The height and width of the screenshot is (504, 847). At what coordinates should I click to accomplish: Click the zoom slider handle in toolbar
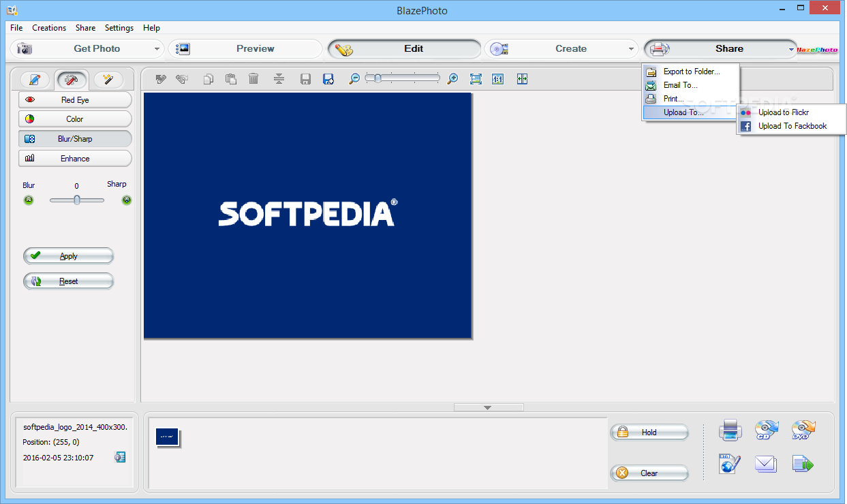coord(376,78)
